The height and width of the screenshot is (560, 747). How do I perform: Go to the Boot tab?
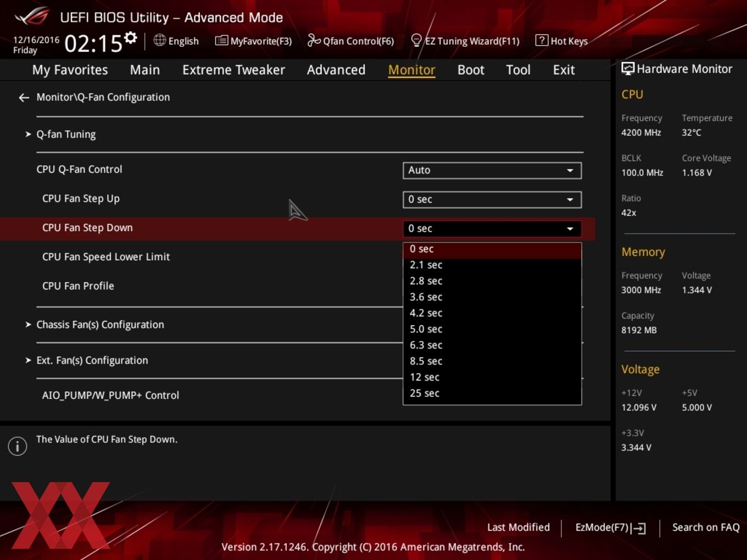click(471, 70)
